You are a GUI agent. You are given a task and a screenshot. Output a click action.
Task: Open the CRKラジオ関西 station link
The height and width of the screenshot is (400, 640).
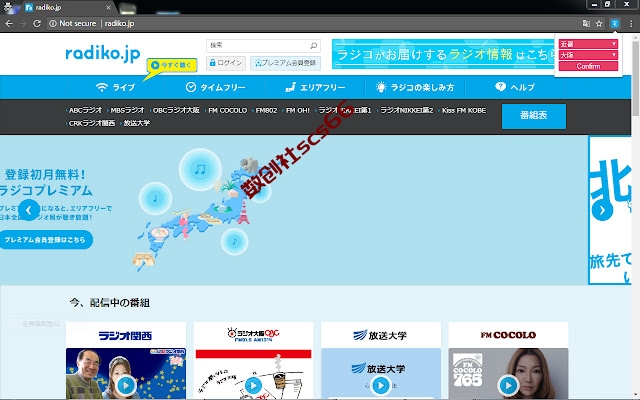91,123
